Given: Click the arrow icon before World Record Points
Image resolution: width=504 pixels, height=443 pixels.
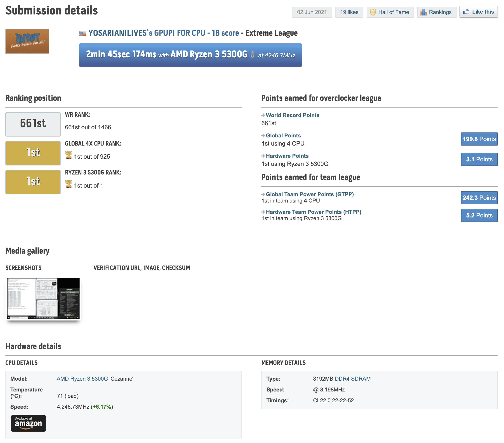Looking at the screenshot, I should click(263, 115).
